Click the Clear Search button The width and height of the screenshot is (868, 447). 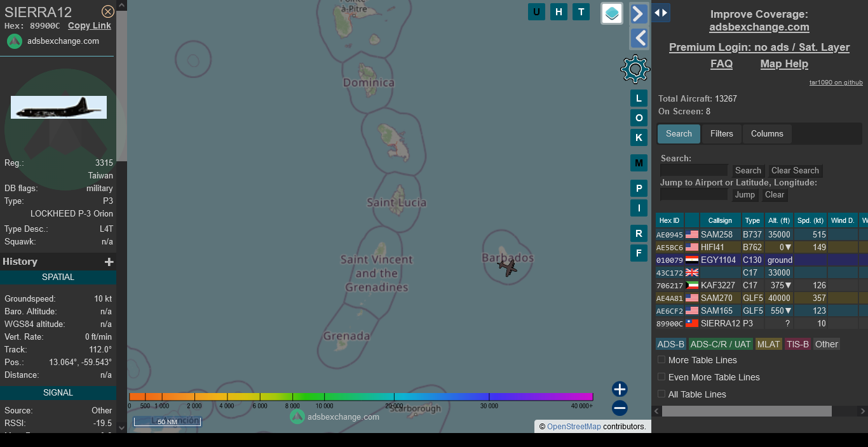(795, 171)
